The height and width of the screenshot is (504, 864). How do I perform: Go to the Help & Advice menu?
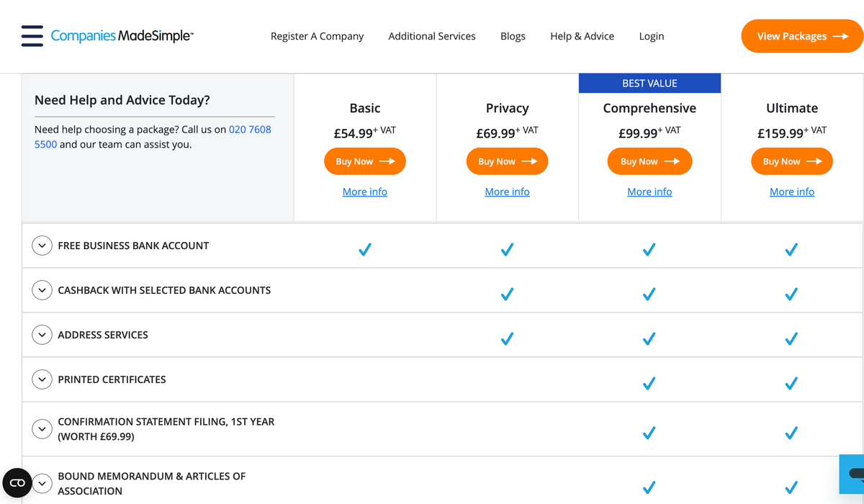point(582,36)
